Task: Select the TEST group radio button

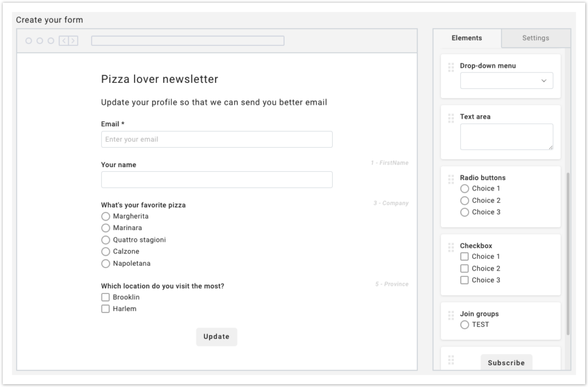Action: (465, 325)
